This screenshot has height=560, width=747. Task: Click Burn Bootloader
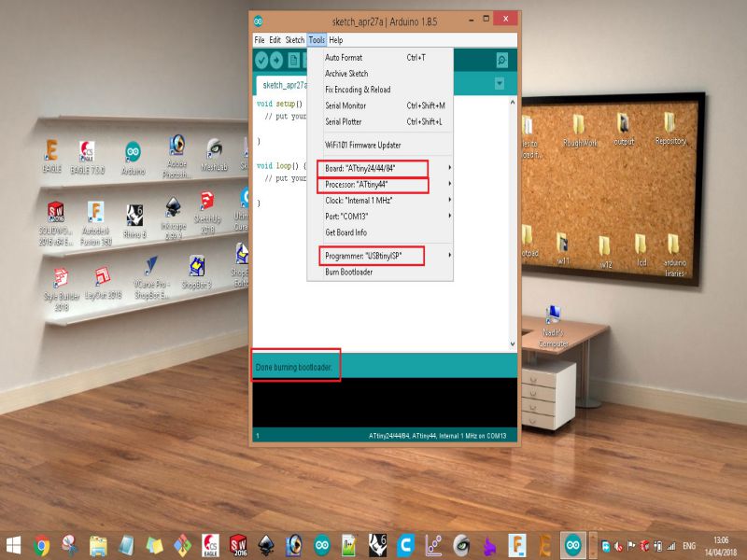tap(380, 272)
